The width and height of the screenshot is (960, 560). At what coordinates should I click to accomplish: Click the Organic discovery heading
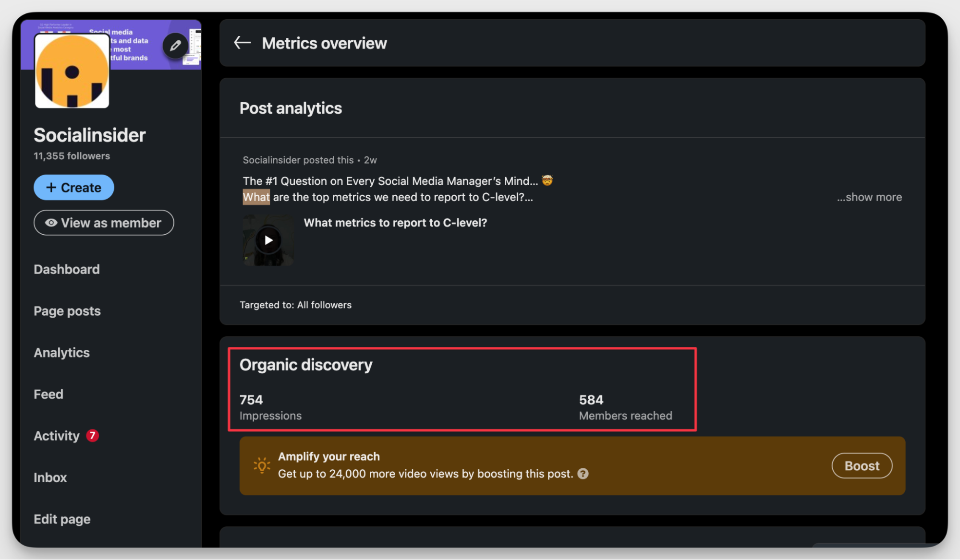[306, 365]
